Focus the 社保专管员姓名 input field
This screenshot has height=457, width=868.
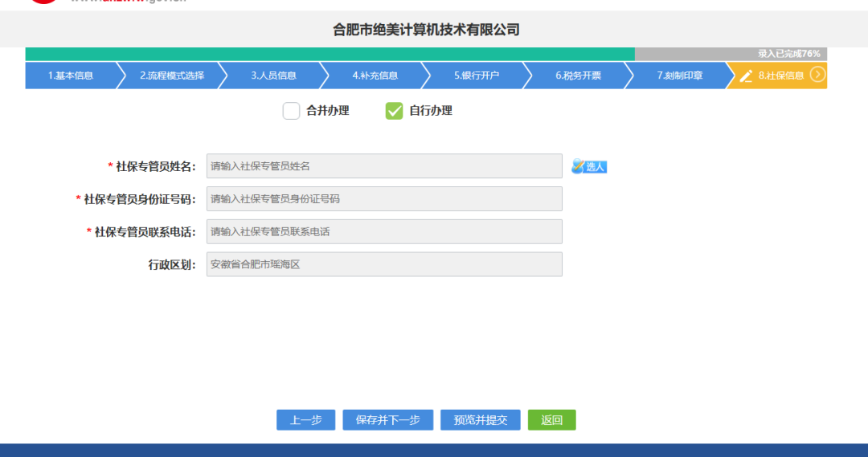click(384, 166)
